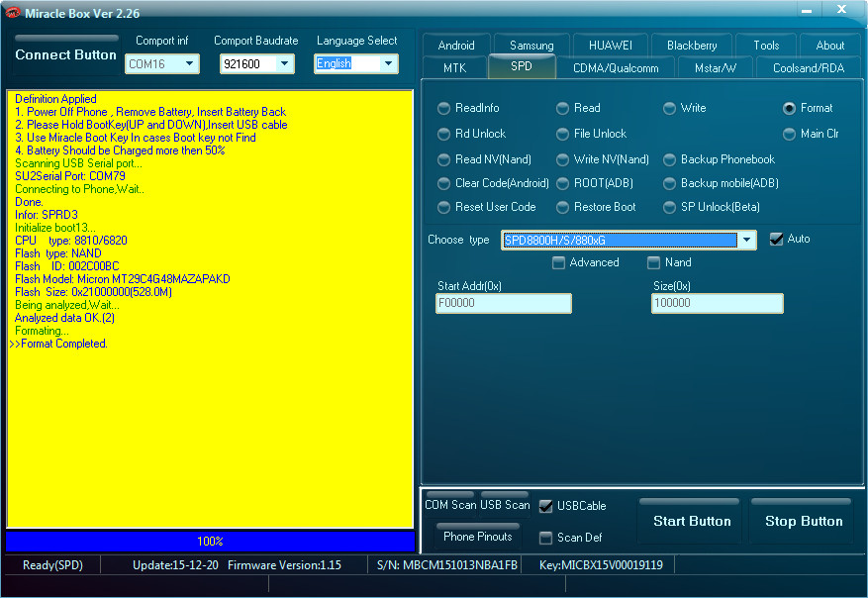This screenshot has width=868, height=598.
Task: Switch to the Mstar/W tab
Action: 716,68
